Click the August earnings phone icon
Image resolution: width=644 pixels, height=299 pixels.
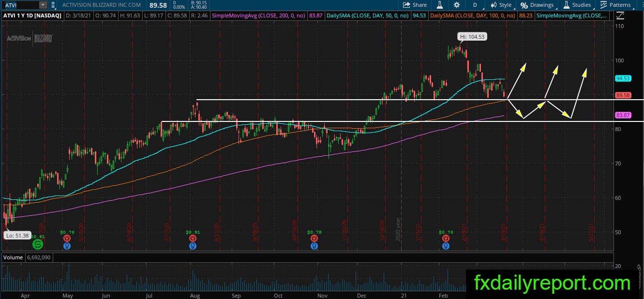pyautogui.click(x=193, y=238)
